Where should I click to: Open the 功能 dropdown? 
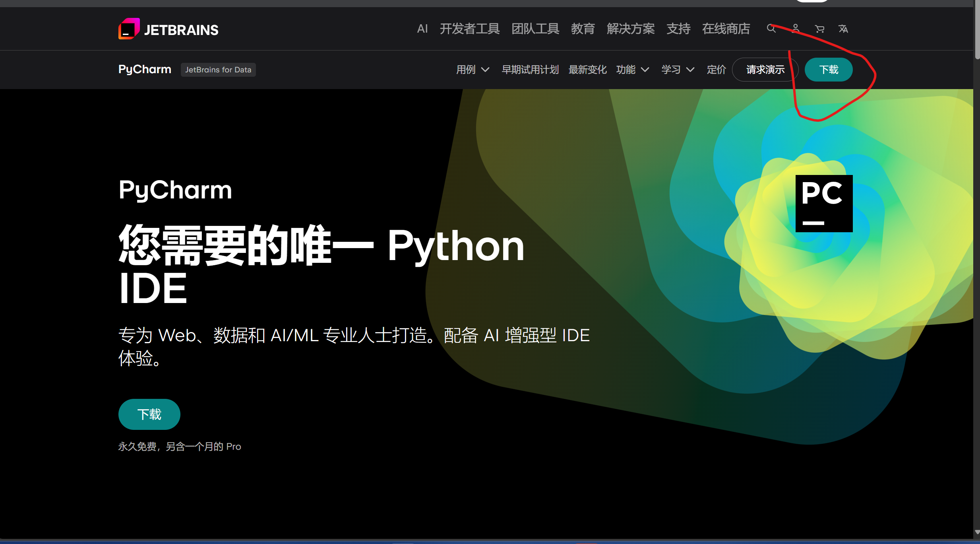[632, 70]
